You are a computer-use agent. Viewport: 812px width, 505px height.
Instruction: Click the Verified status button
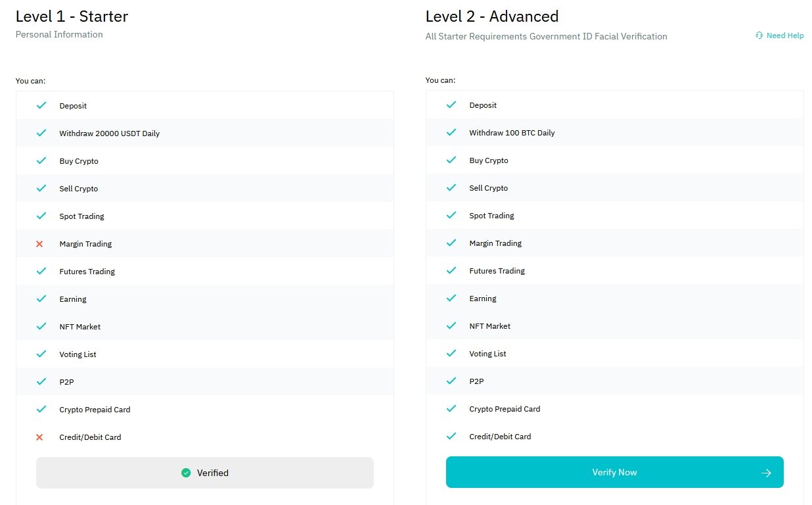(x=205, y=473)
